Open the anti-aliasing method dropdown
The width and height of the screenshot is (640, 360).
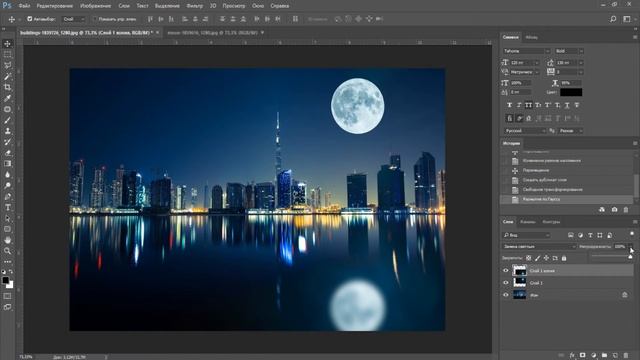(570, 131)
